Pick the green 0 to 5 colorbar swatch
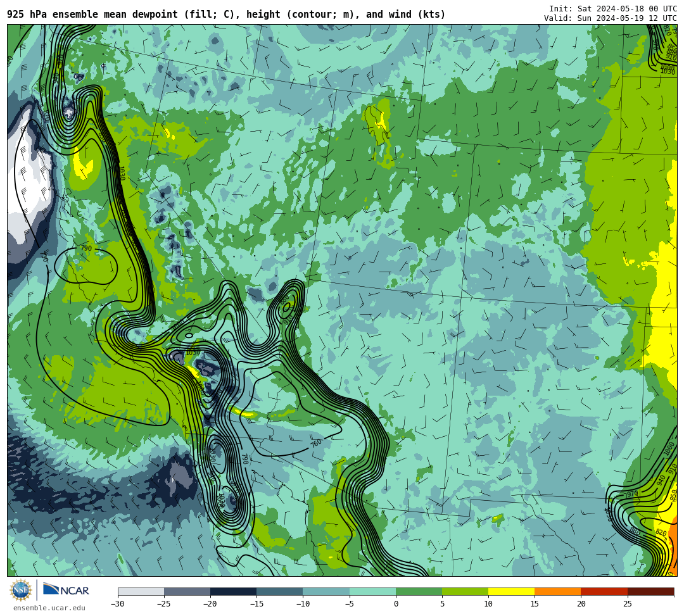Image resolution: width=684 pixels, height=616 pixels. pos(419,591)
